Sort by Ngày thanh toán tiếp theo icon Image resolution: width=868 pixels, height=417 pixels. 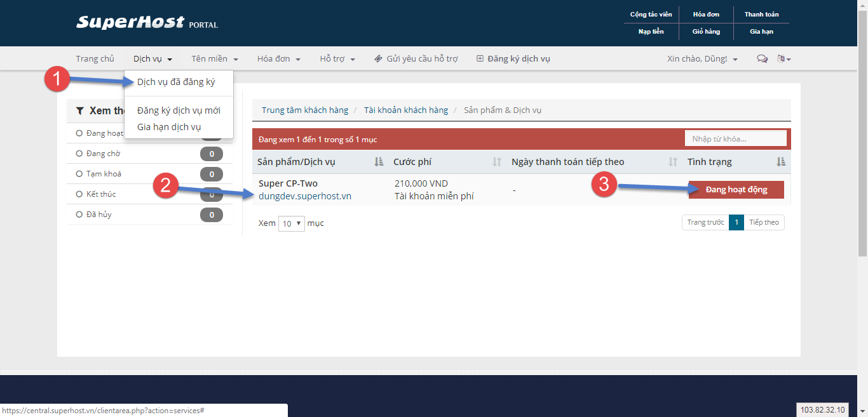coord(673,162)
